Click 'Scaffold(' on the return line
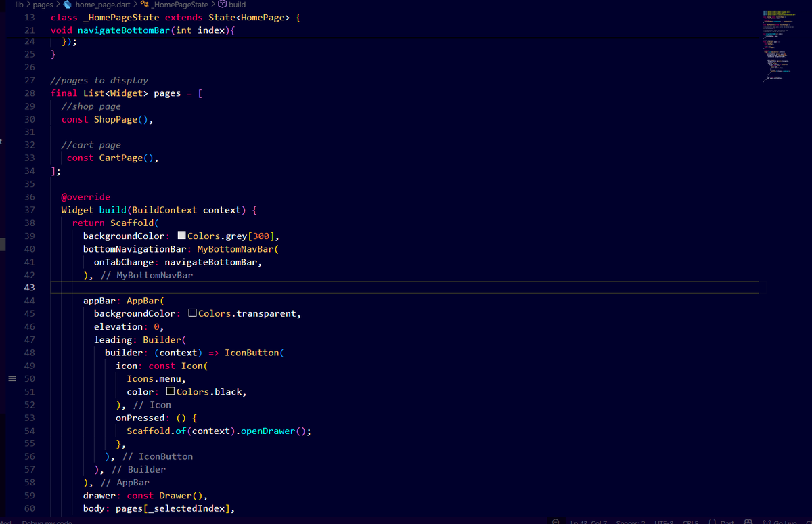 coord(135,223)
